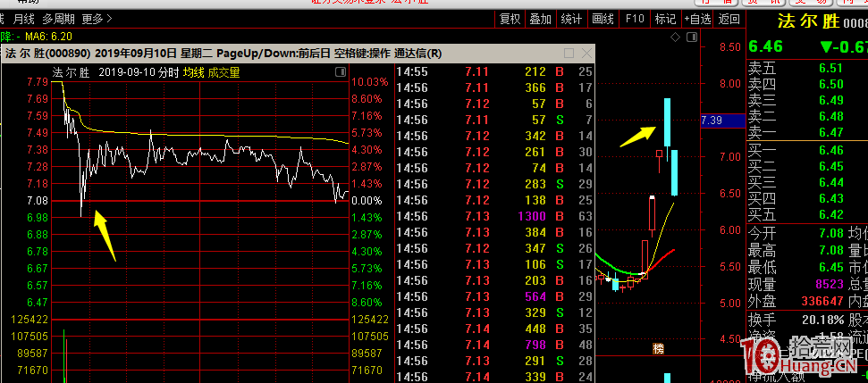Click the 卖五 ask row at 6.51

point(808,69)
